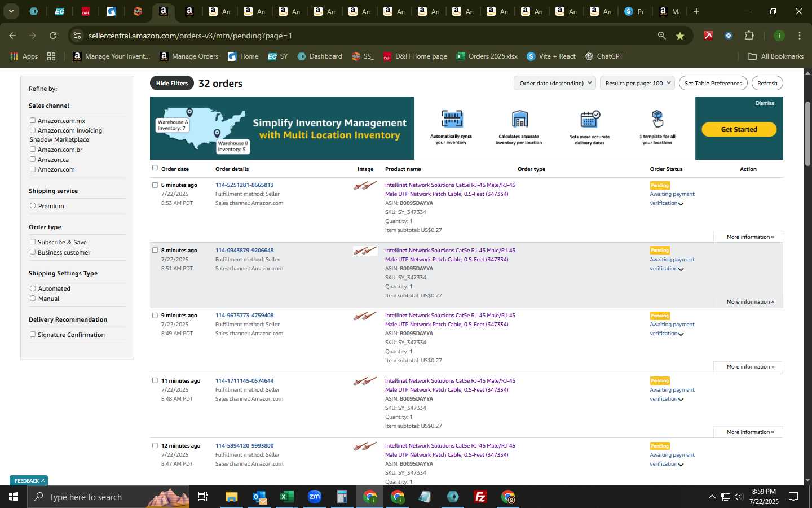Open the Manage Orders bookmark
Screen dimensions: 812x508
(189, 56)
